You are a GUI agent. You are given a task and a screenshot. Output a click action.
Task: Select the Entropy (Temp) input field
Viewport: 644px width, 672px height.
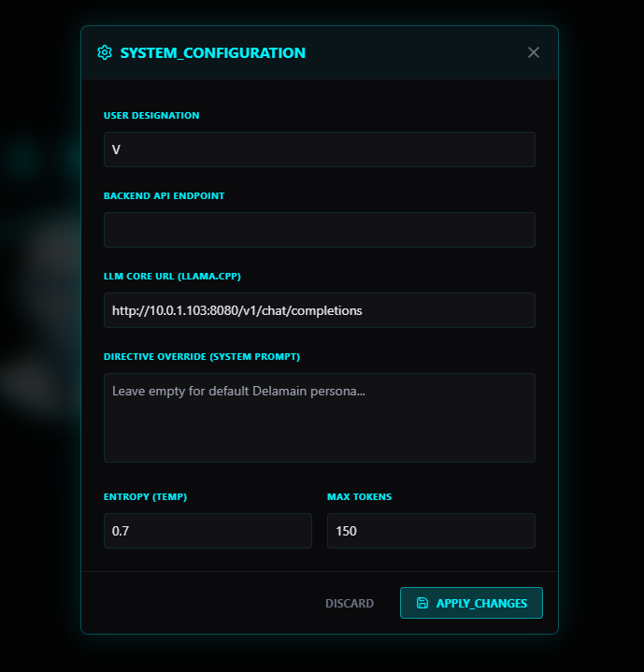click(208, 531)
